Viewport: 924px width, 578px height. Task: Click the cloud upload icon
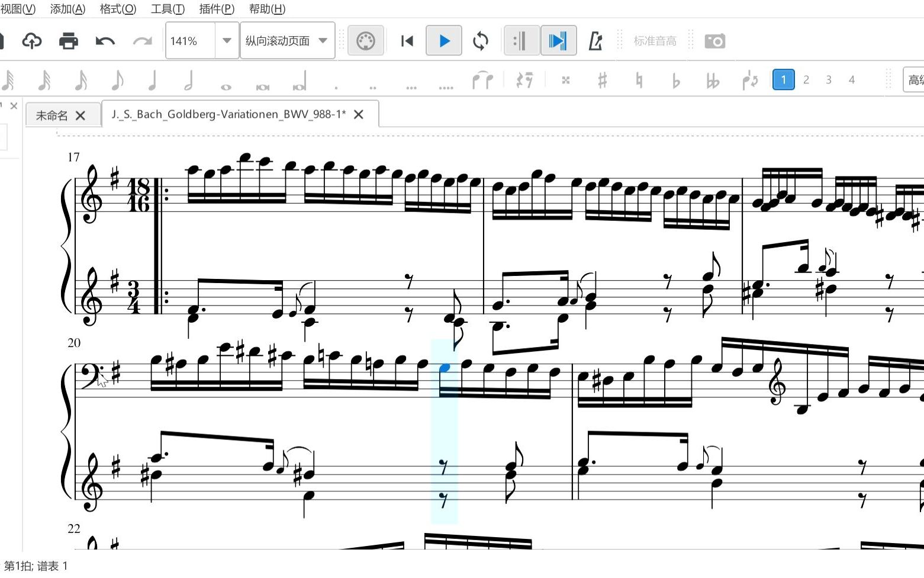[x=32, y=41]
